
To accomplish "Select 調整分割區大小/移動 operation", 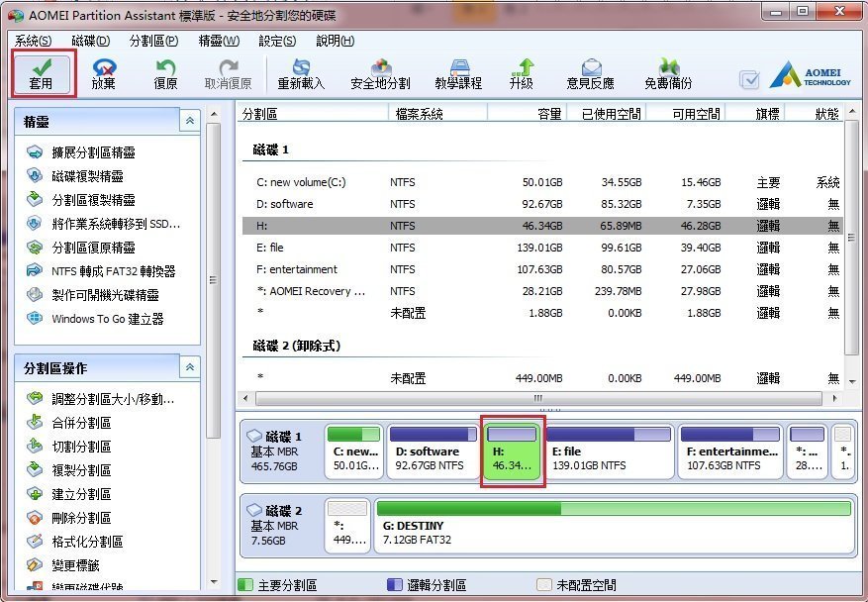I will coord(101,399).
